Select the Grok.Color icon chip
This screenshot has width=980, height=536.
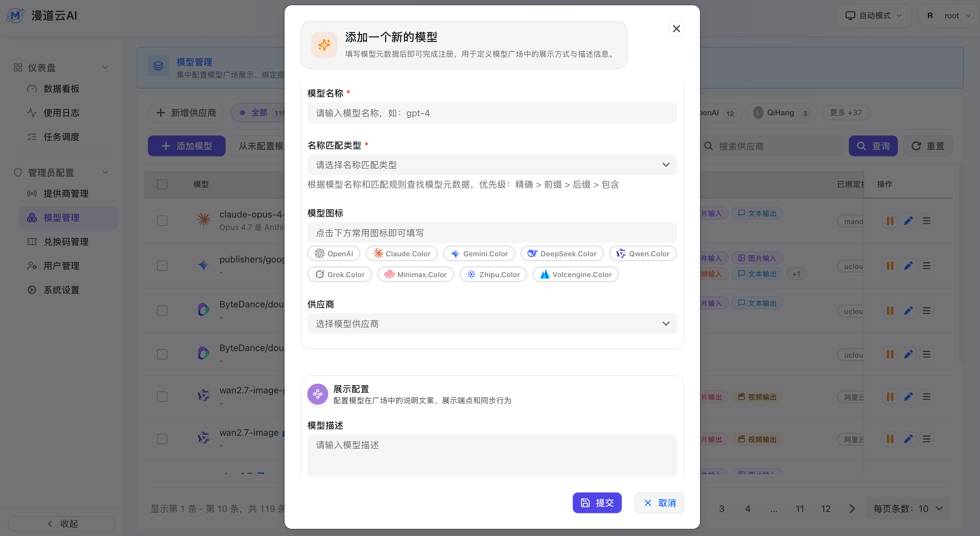pyautogui.click(x=339, y=275)
